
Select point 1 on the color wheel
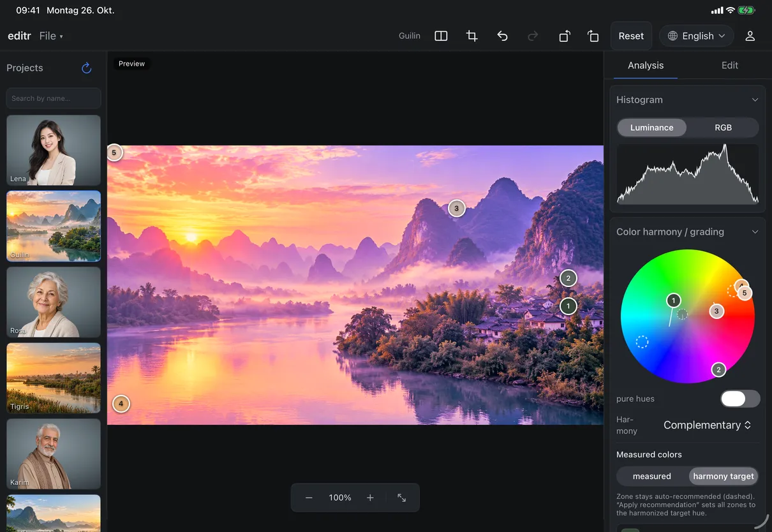tap(673, 300)
